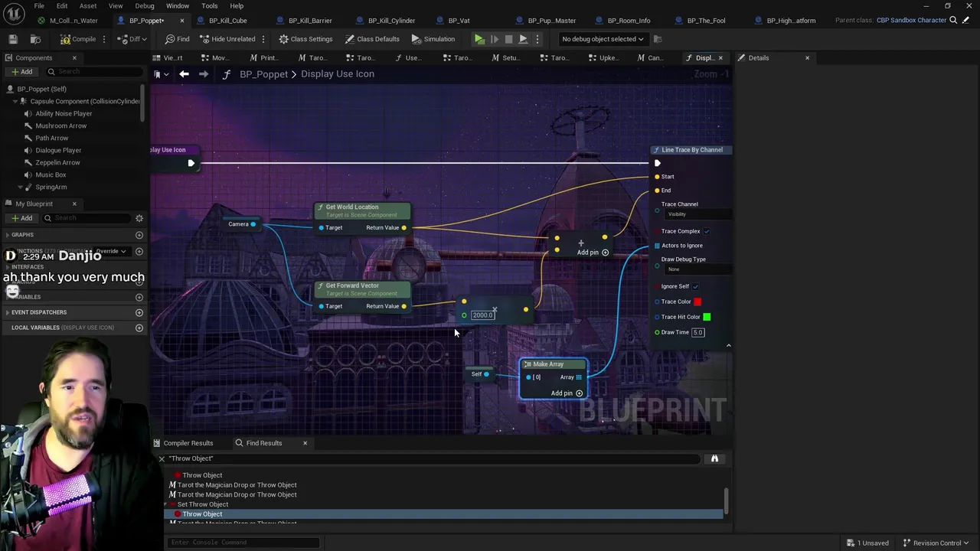Open the Diff dropdown
The width and height of the screenshot is (980, 551).
(133, 39)
